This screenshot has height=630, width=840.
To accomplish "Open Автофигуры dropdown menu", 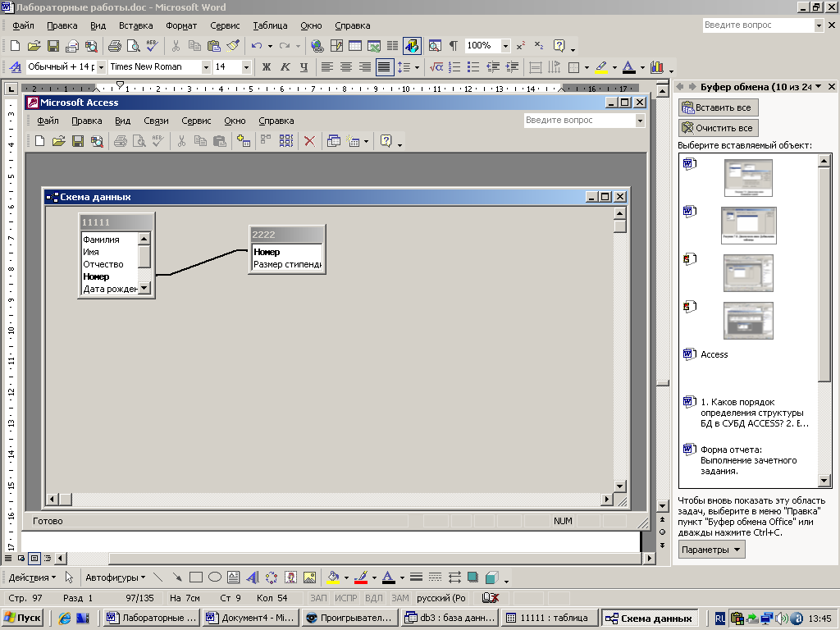I will (x=115, y=577).
